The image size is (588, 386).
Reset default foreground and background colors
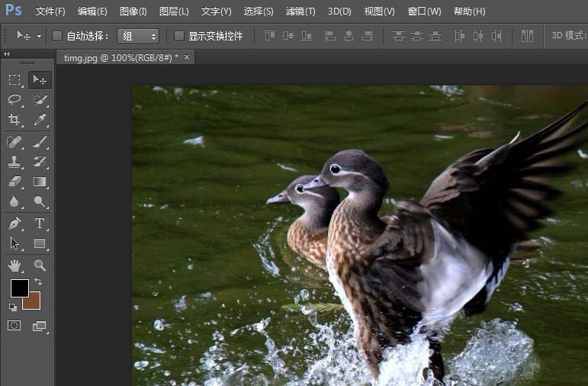point(13,307)
